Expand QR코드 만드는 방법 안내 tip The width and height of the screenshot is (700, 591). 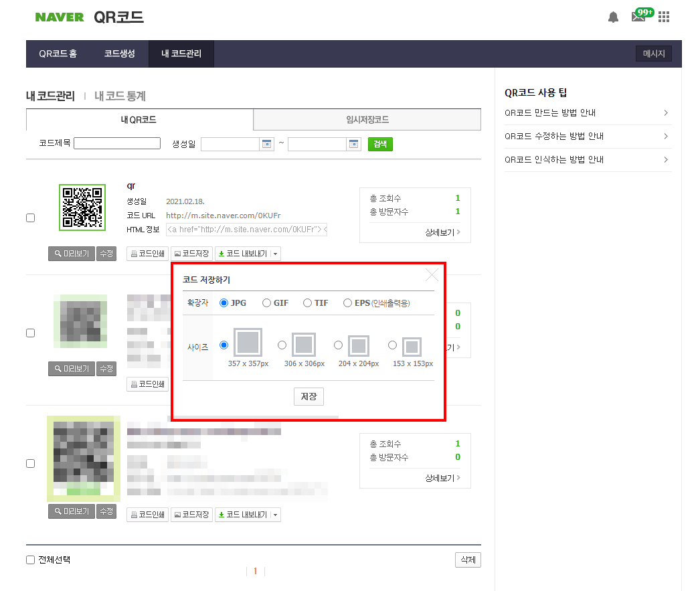(588, 113)
